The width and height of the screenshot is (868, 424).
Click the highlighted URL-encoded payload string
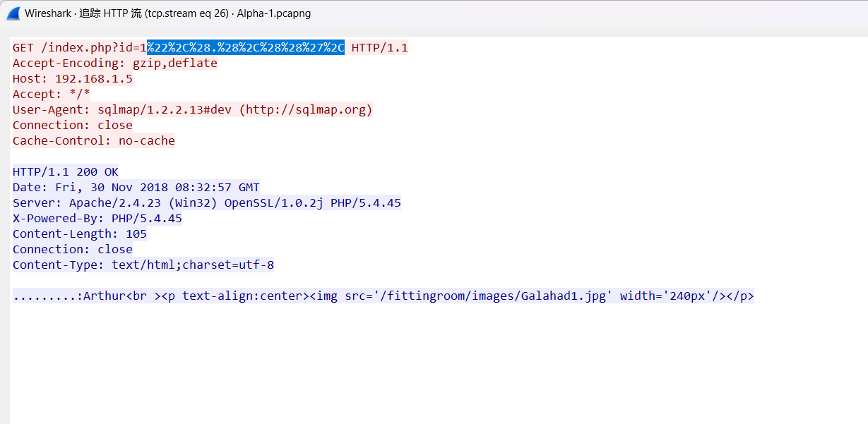pyautogui.click(x=246, y=48)
